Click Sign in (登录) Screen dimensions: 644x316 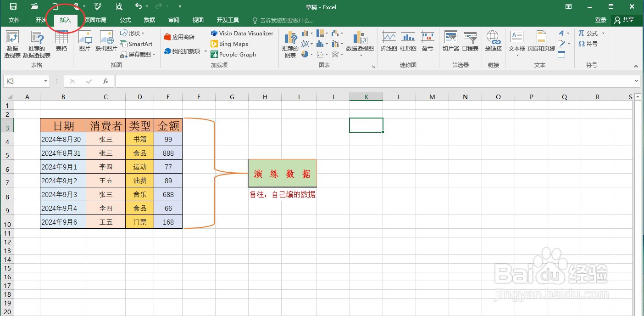point(601,20)
